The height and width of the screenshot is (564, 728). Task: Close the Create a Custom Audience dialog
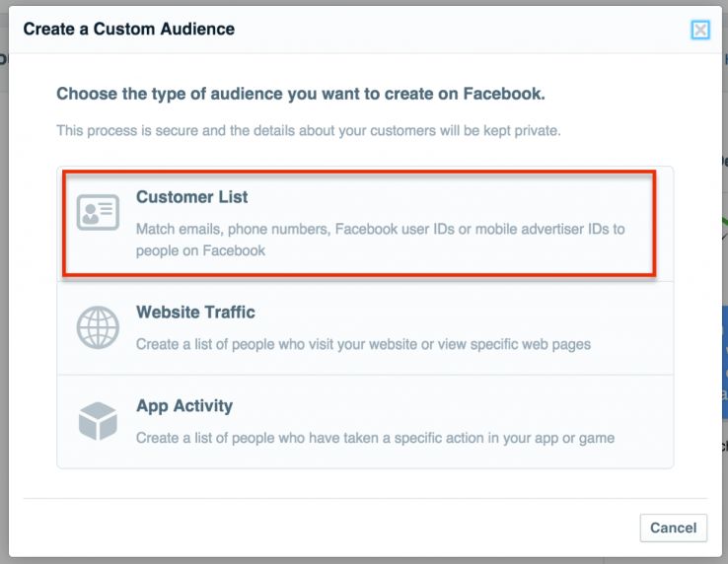click(700, 30)
